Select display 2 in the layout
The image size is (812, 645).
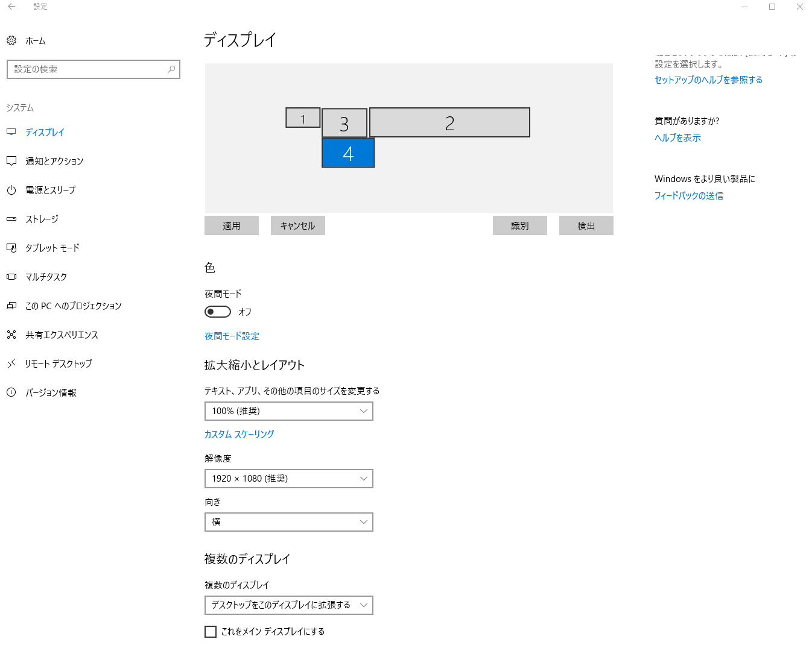coord(449,122)
